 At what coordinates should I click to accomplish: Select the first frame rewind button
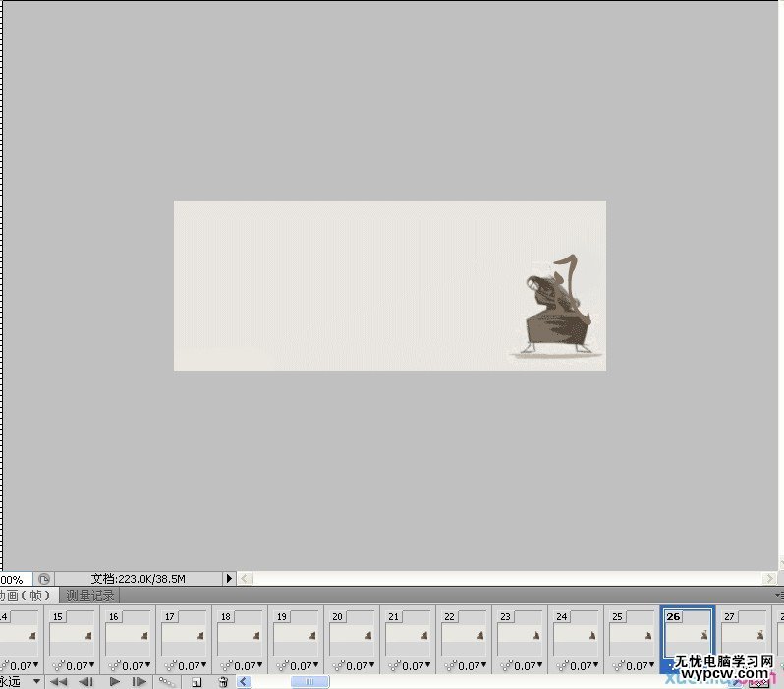click(x=59, y=681)
